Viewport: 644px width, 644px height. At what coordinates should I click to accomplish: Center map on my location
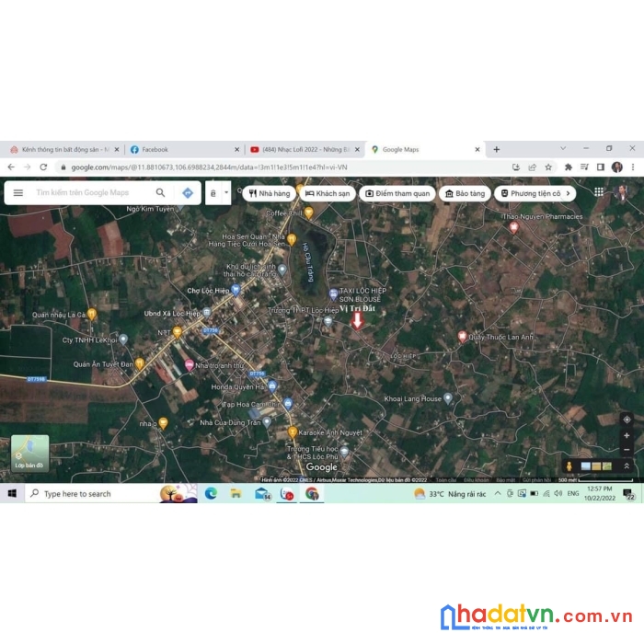click(x=627, y=420)
